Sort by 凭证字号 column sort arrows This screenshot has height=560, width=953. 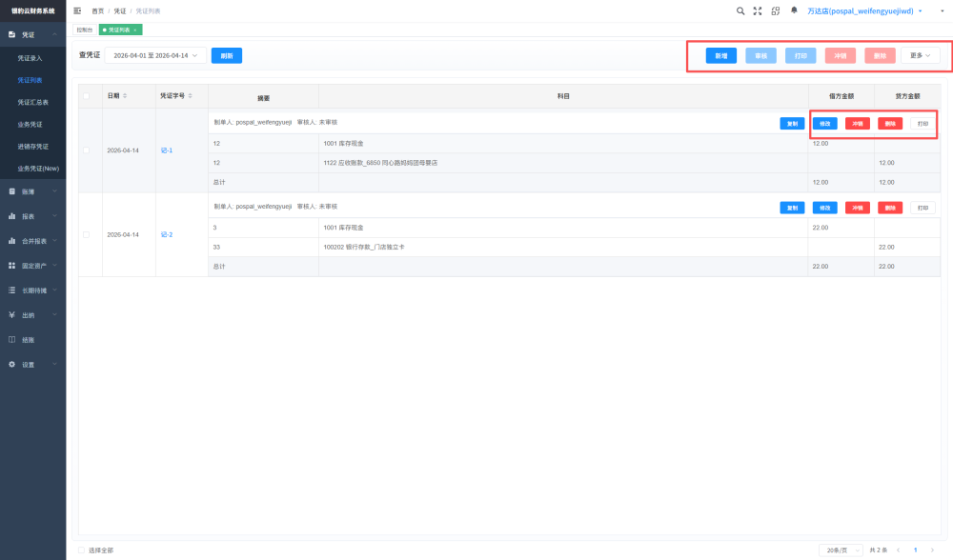(x=191, y=96)
